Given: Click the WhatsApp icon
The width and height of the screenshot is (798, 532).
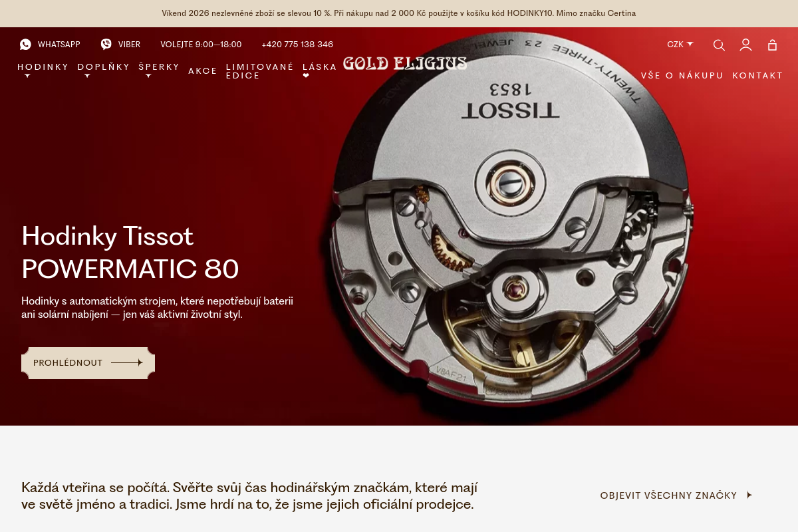Looking at the screenshot, I should click(x=25, y=45).
